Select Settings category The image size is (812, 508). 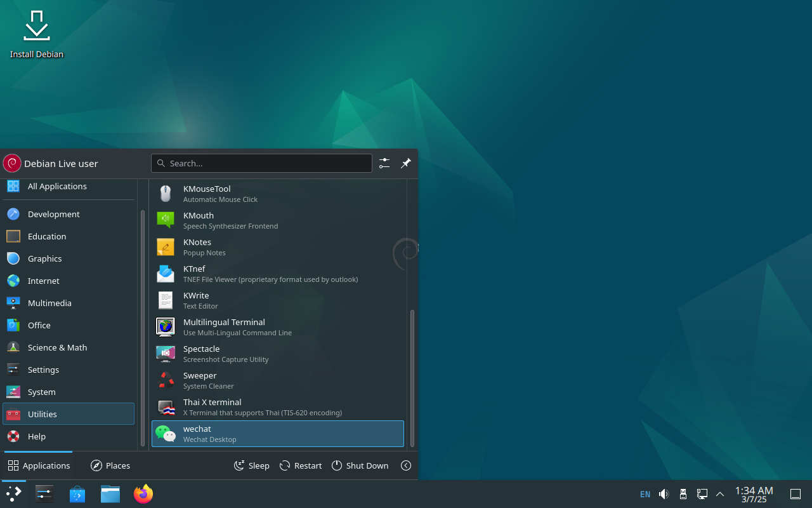pyautogui.click(x=69, y=370)
